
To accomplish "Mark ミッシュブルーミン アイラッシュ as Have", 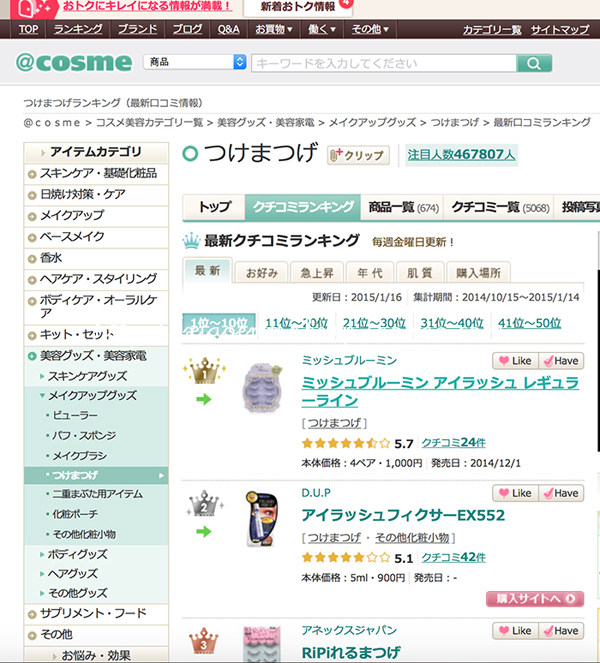I will pyautogui.click(x=561, y=361).
